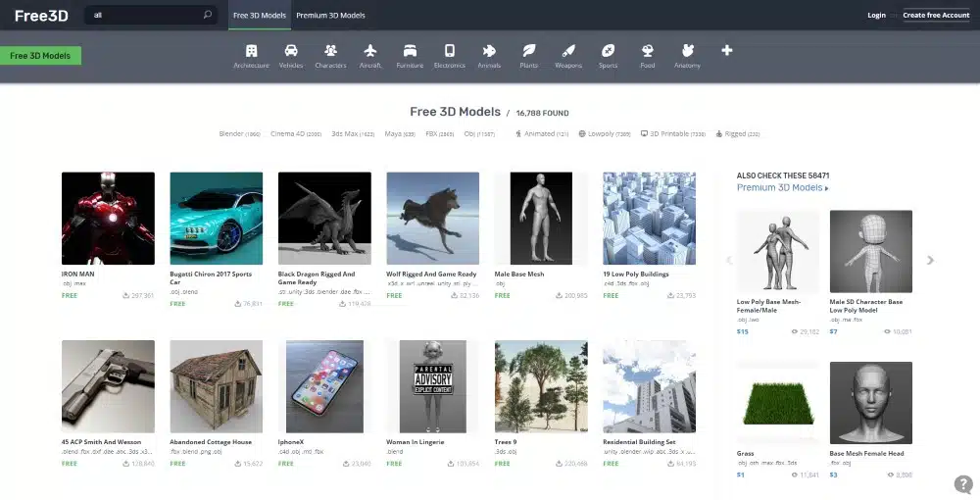Open the 45 ACP Smith And Wesson thumbnail
The image size is (980, 500).
pyautogui.click(x=108, y=386)
